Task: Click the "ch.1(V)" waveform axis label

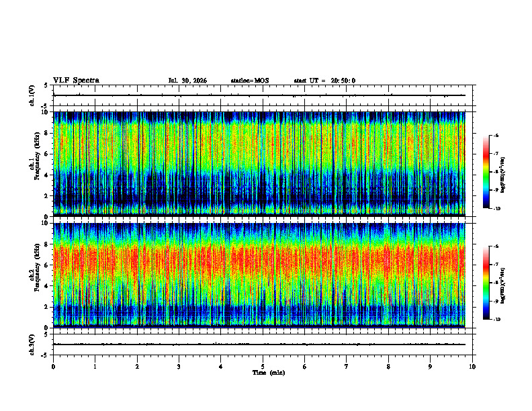Action: click(32, 95)
